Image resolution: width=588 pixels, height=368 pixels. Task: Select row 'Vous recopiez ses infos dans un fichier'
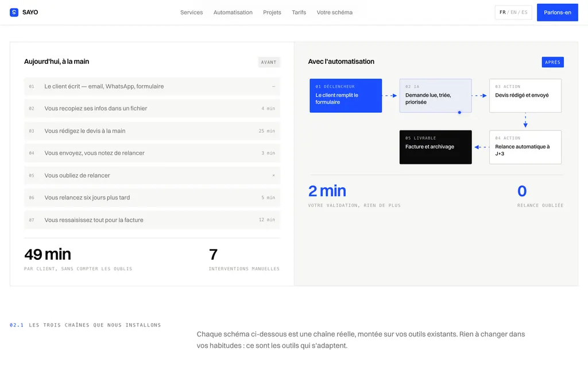pyautogui.click(x=152, y=109)
